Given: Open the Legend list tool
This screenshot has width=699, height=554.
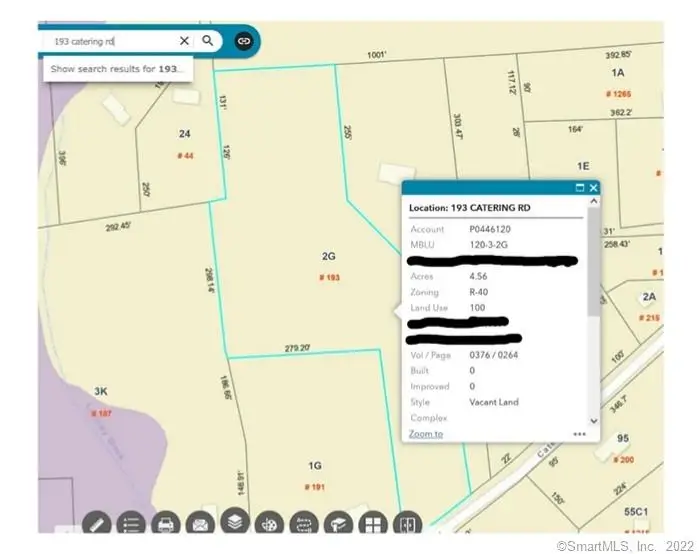Looking at the screenshot, I should (x=131, y=524).
